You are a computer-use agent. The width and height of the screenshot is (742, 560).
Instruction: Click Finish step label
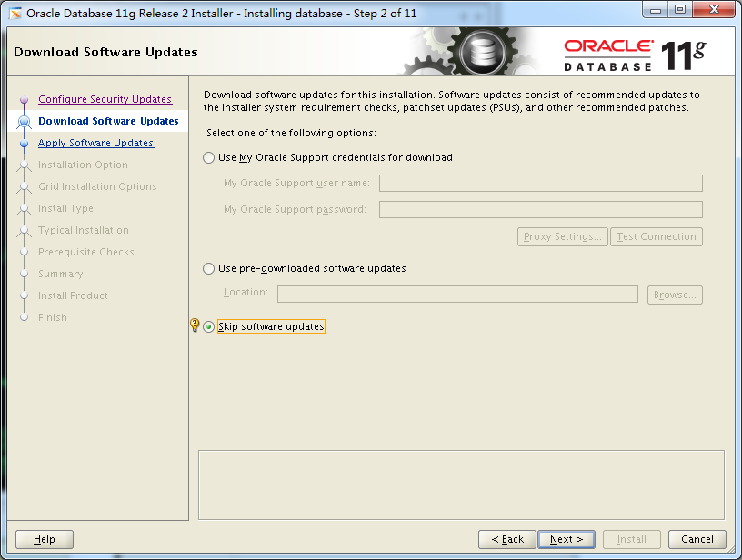tap(53, 317)
